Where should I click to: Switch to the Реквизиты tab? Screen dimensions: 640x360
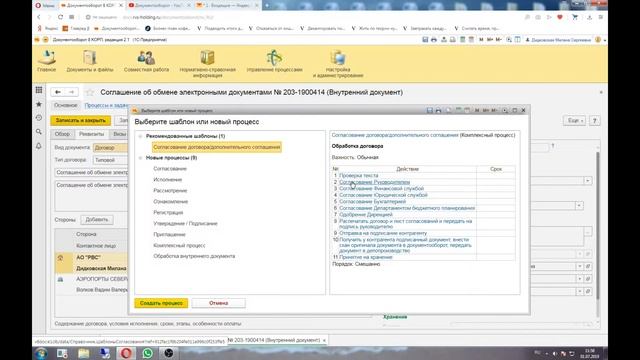(x=91, y=134)
